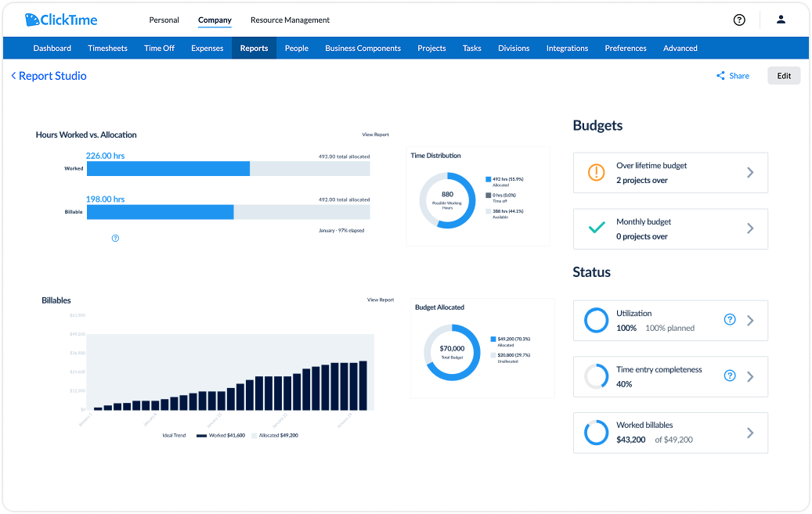Click the orange over lifetime budget warning icon
Image resolution: width=812 pixels, height=514 pixels.
pyautogui.click(x=597, y=173)
